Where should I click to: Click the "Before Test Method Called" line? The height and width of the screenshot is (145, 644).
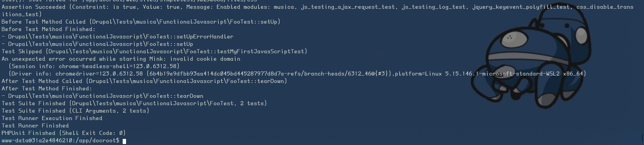click(141, 22)
